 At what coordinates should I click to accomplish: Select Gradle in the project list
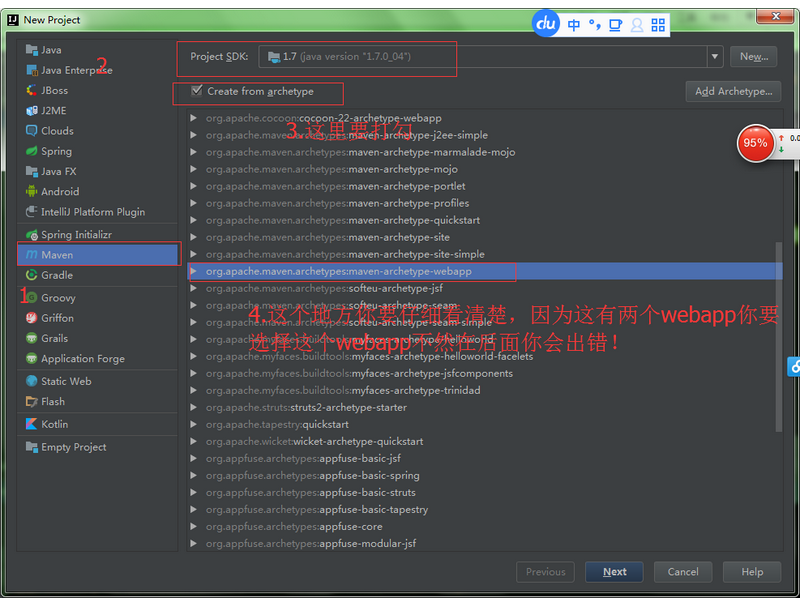click(98, 275)
